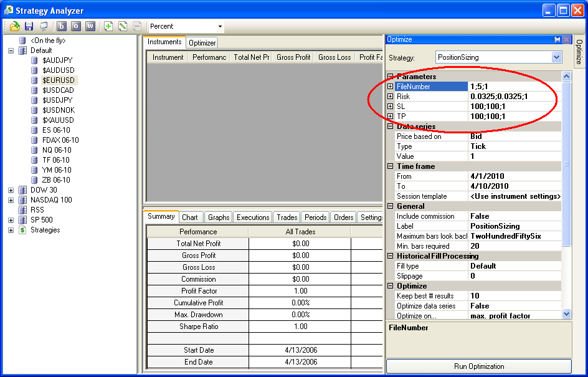Screen dimensions: 588x377
Task: Click the Keep best # results value 10
Action: tap(515, 296)
